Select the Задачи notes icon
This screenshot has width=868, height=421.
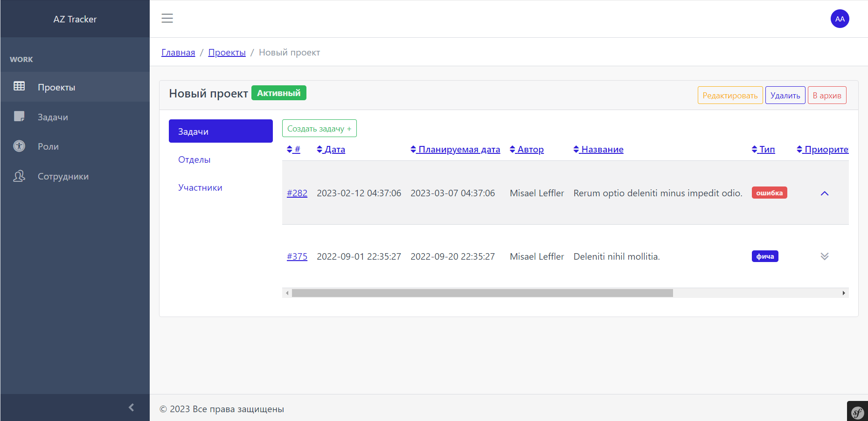coord(19,116)
